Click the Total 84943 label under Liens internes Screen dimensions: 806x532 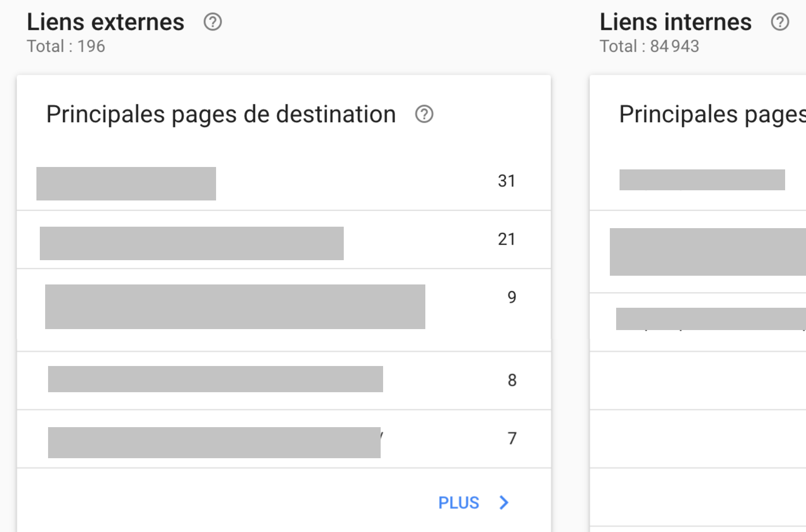coord(651,47)
